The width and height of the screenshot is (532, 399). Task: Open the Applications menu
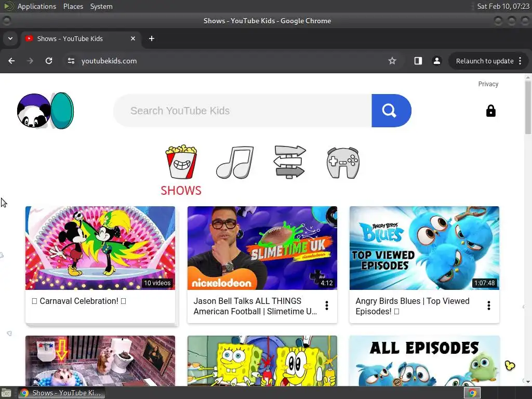(x=37, y=6)
